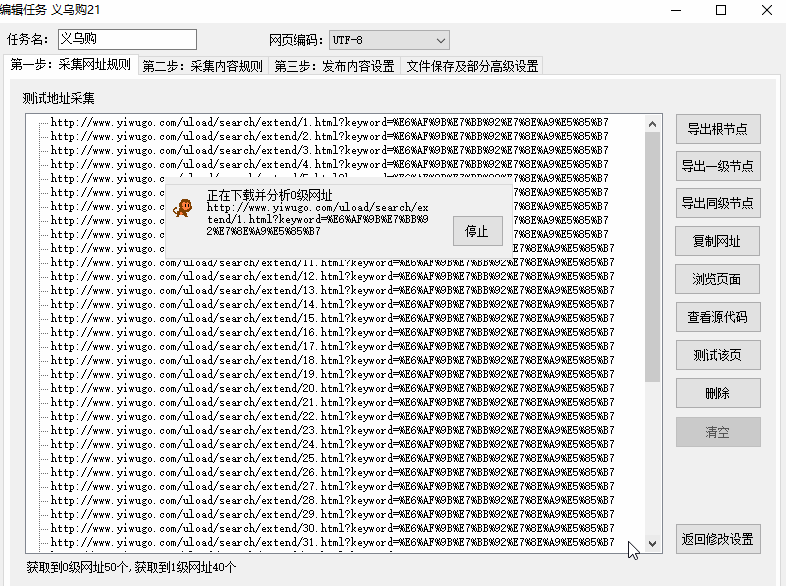Select the extend/1.html URL row
This screenshot has width=786, height=586.
[330, 122]
